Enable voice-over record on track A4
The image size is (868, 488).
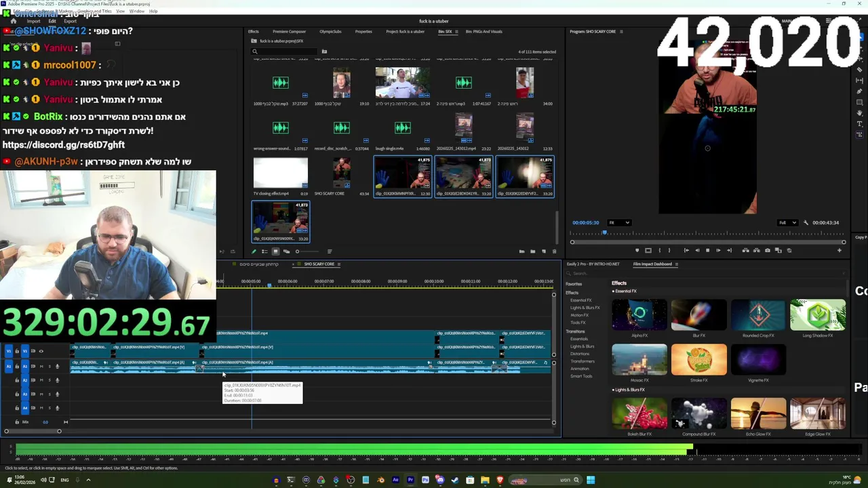57,408
